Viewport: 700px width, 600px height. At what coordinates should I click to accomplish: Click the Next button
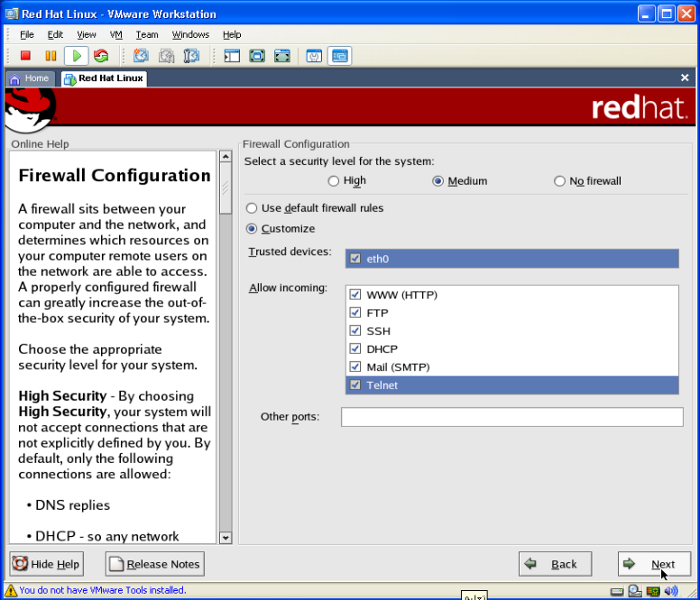[x=654, y=564]
